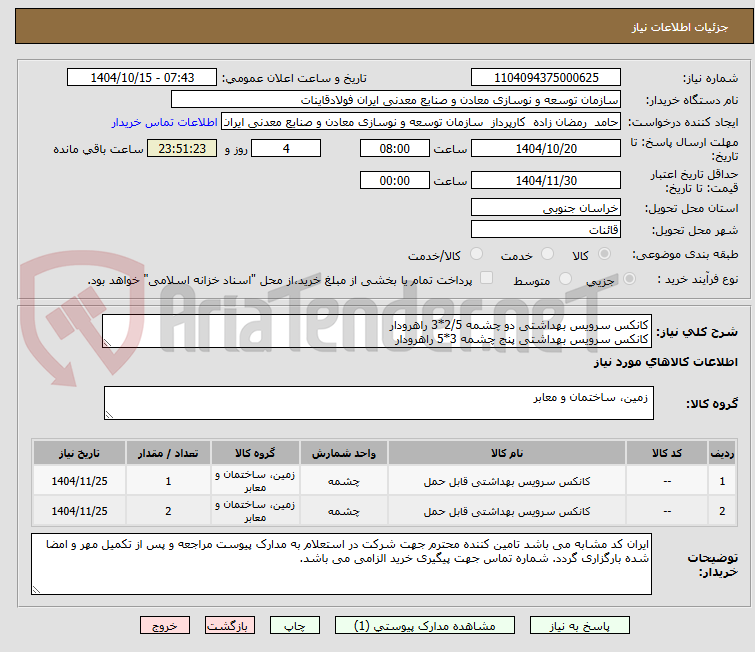
Task: Click item name in row 2
Action: click(x=507, y=511)
